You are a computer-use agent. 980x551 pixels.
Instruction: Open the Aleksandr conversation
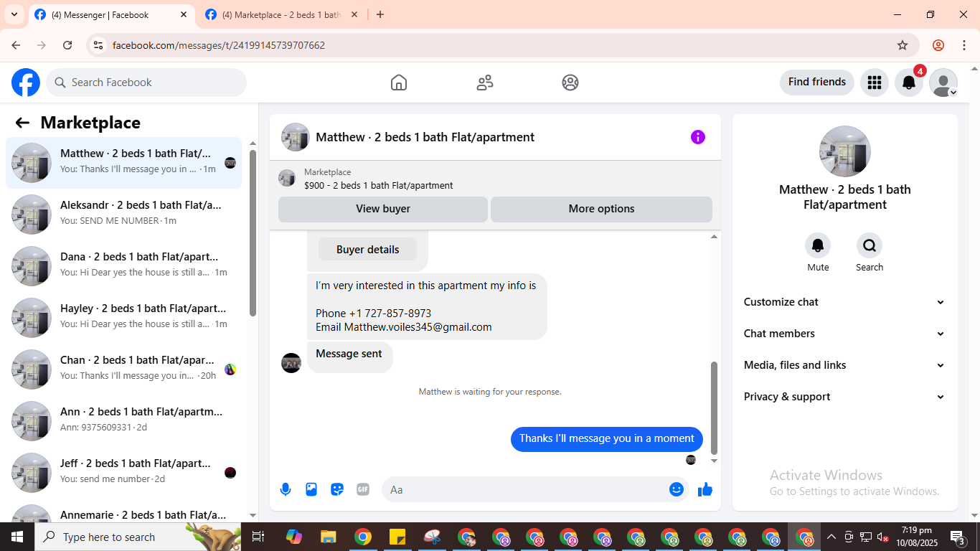pyautogui.click(x=123, y=215)
